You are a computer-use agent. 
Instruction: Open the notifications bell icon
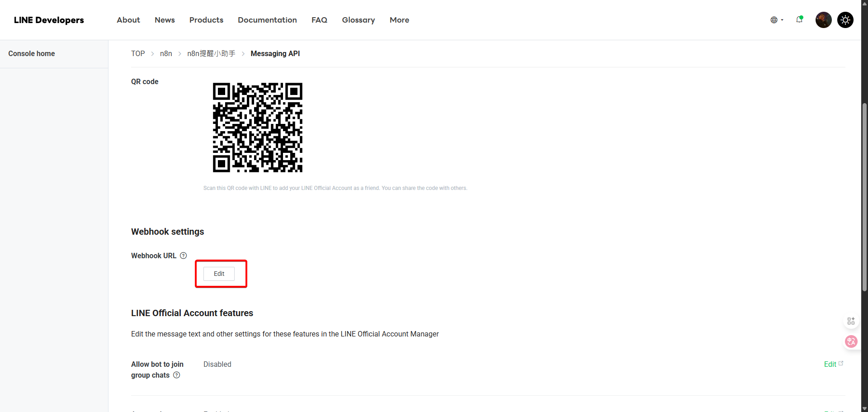coord(800,20)
